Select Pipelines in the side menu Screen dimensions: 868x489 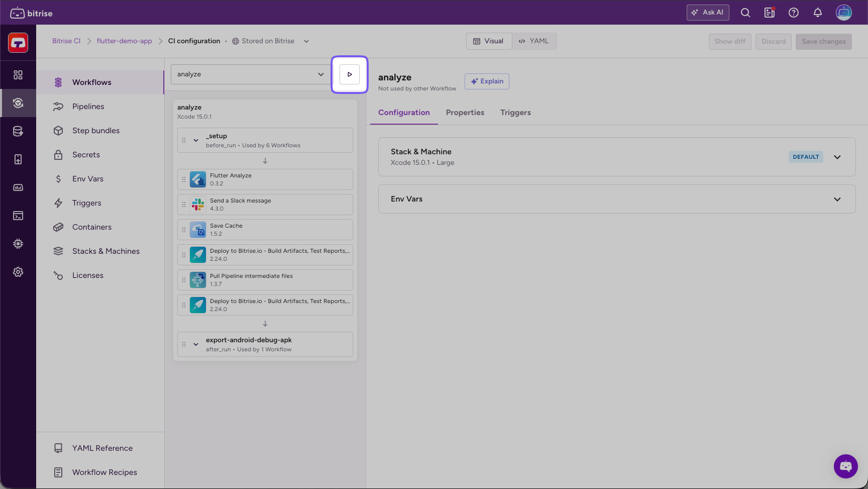[100, 107]
